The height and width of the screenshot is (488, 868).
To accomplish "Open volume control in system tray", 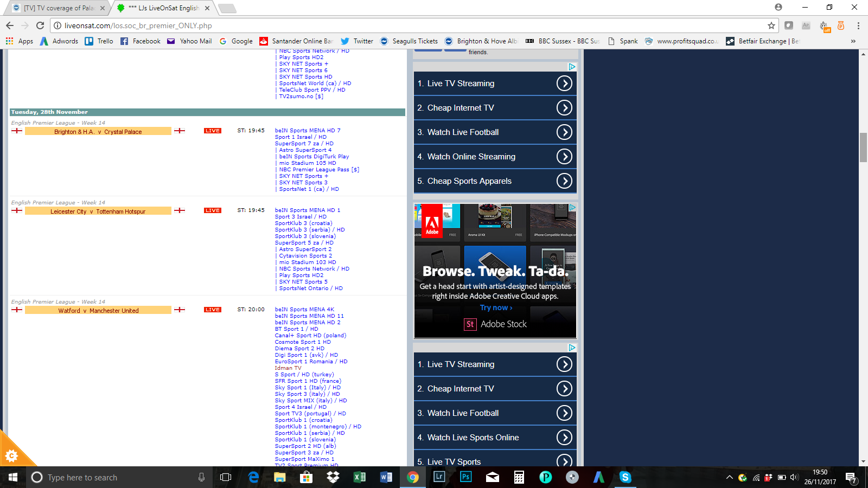I will pyautogui.click(x=794, y=477).
